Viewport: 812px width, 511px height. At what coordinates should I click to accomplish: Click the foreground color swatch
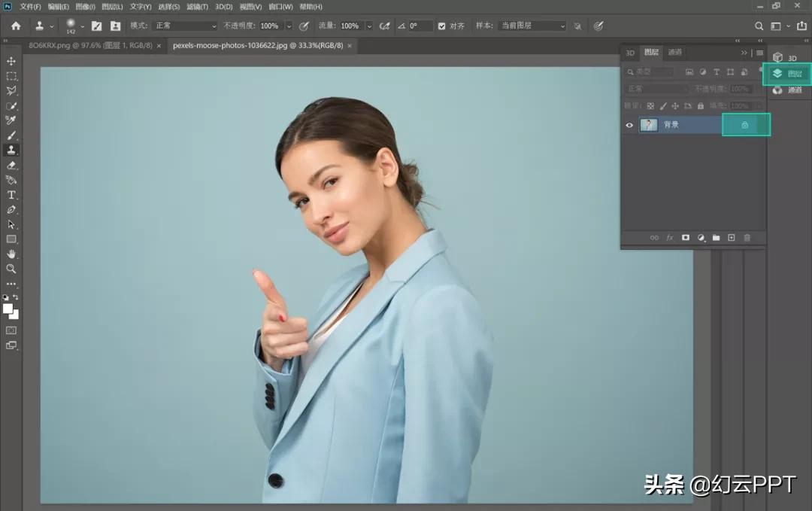click(8, 309)
